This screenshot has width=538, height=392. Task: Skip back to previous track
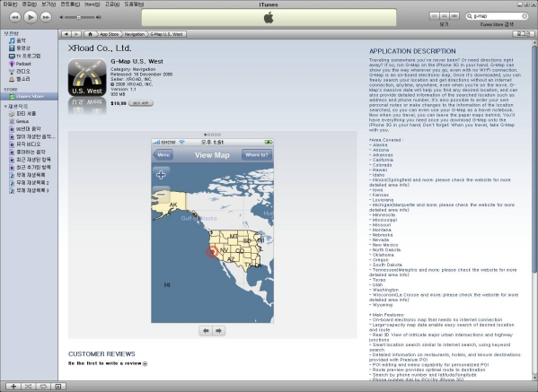14,17
